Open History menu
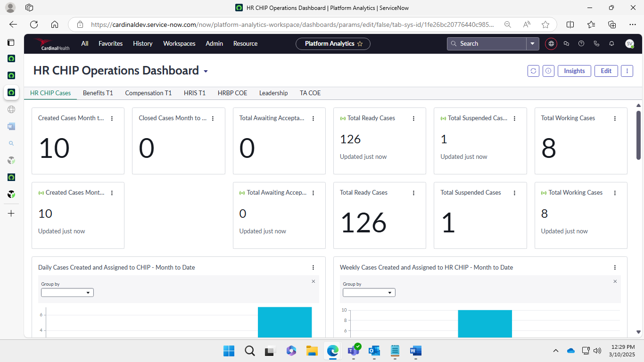The image size is (644, 362). point(143,43)
